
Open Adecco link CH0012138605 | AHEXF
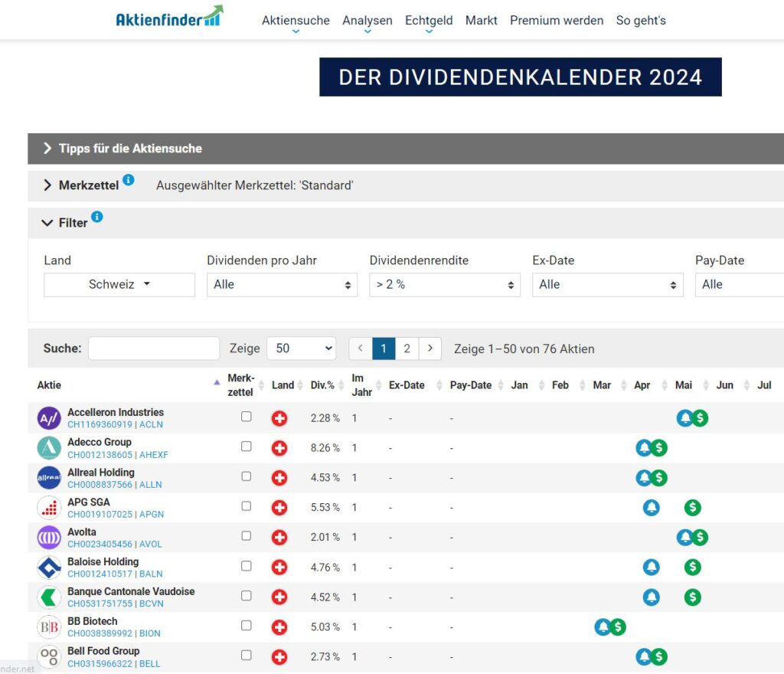118,455
